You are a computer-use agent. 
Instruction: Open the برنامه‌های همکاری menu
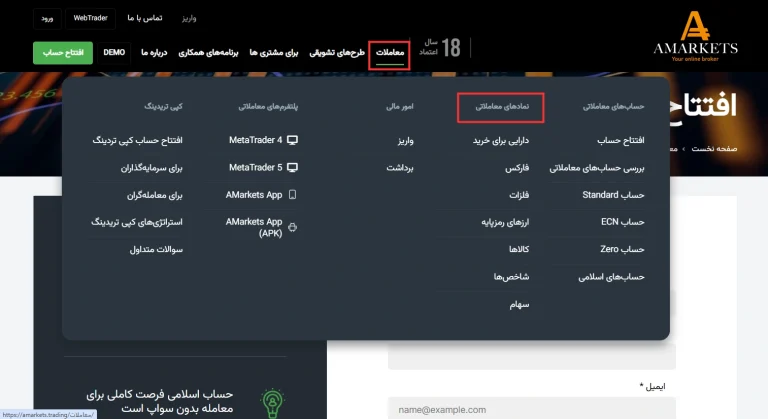pyautogui.click(x=208, y=52)
